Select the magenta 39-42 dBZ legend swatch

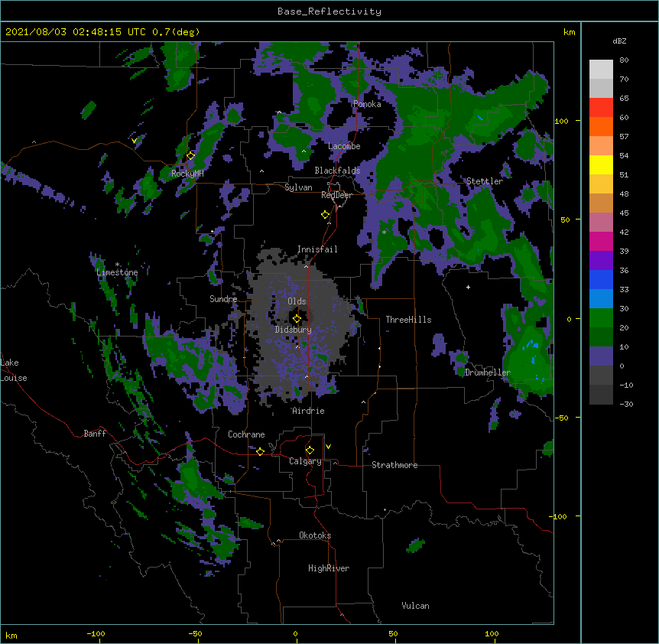601,241
